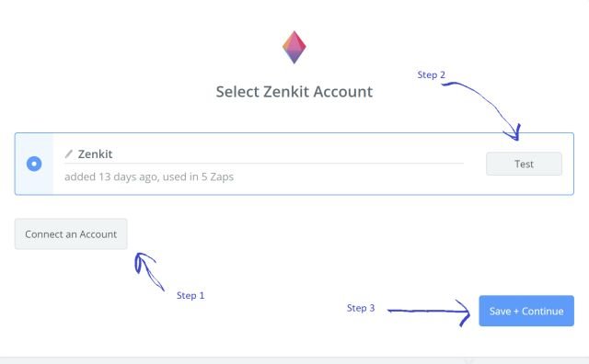Image resolution: width=589 pixels, height=364 pixels.
Task: Click the arrow pointing at Connect an Account
Action: click(x=149, y=271)
